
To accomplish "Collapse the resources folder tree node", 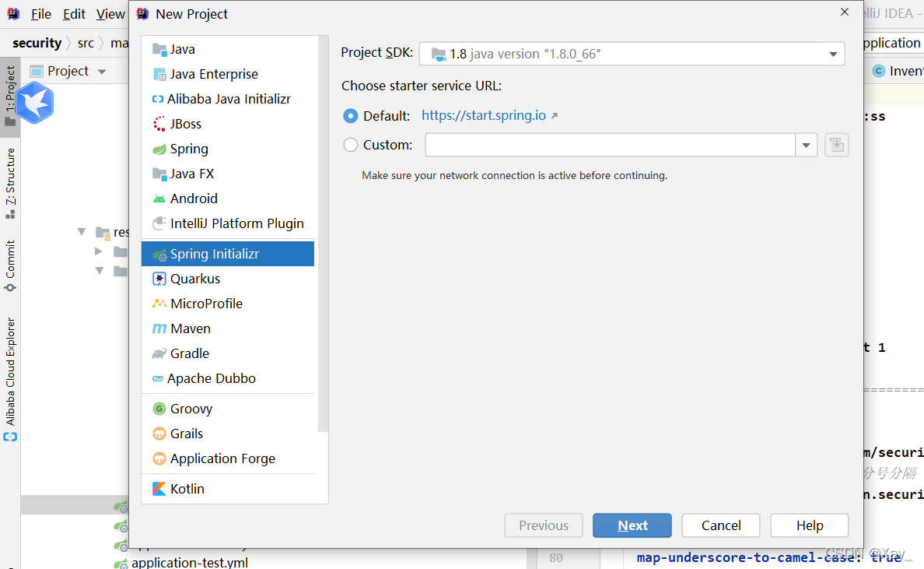I will 82,232.
